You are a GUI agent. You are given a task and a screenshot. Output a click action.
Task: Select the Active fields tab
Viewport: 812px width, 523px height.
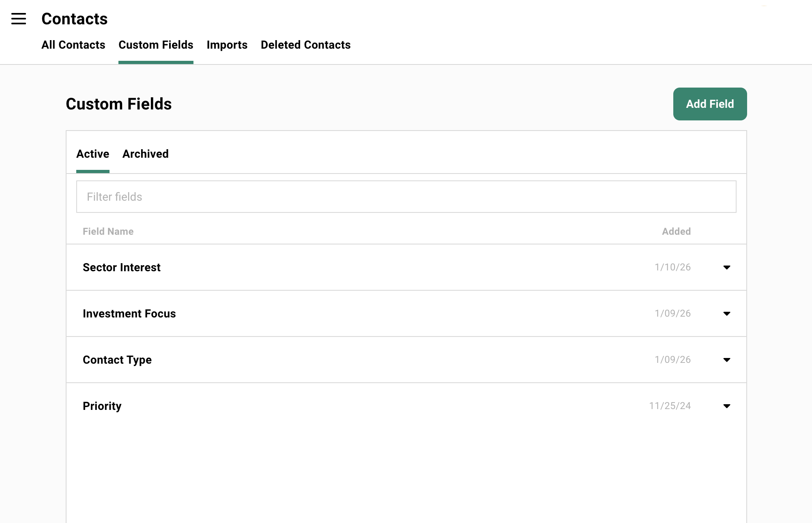pos(92,154)
